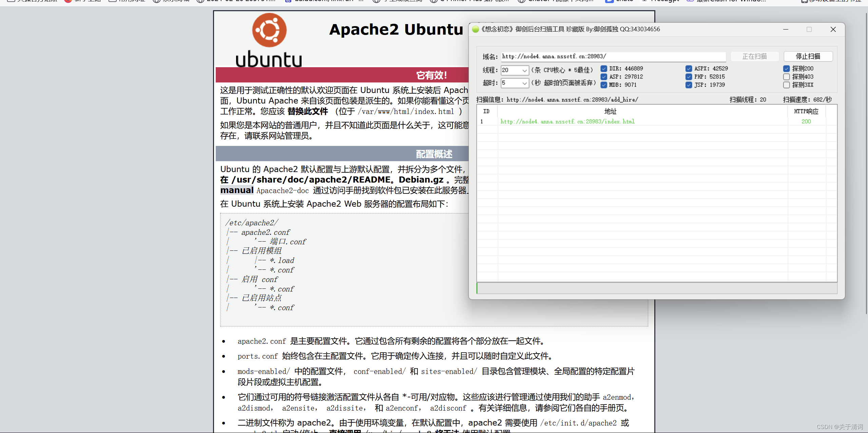Click the Apache2 Ubuntu page heading

click(396, 30)
